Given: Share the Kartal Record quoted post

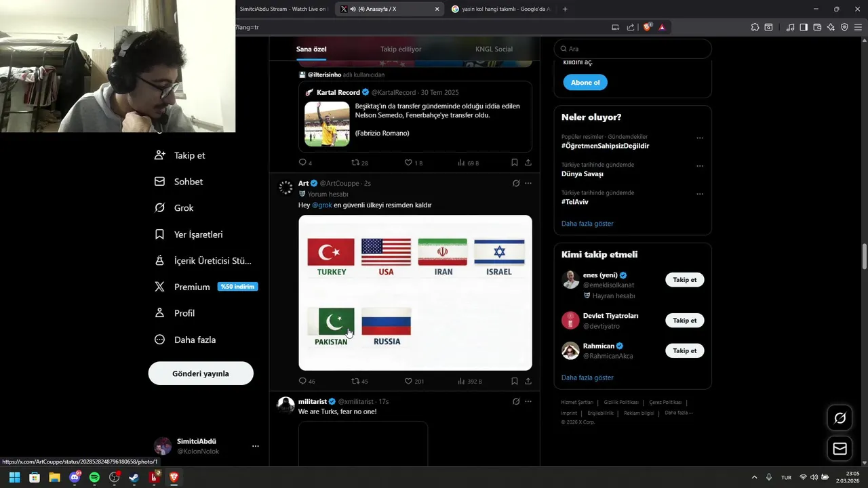Looking at the screenshot, I should [x=528, y=163].
